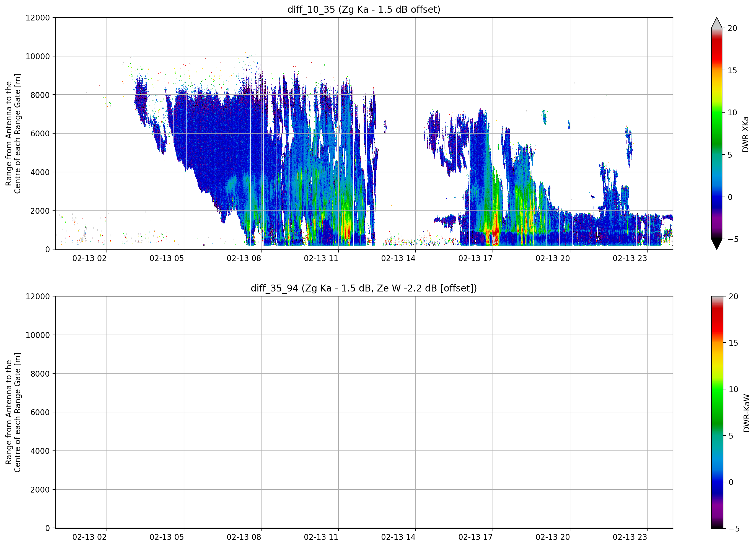Click the bottom colorbar 5 tick label
The width and height of the screenshot is (756, 547).
(731, 436)
